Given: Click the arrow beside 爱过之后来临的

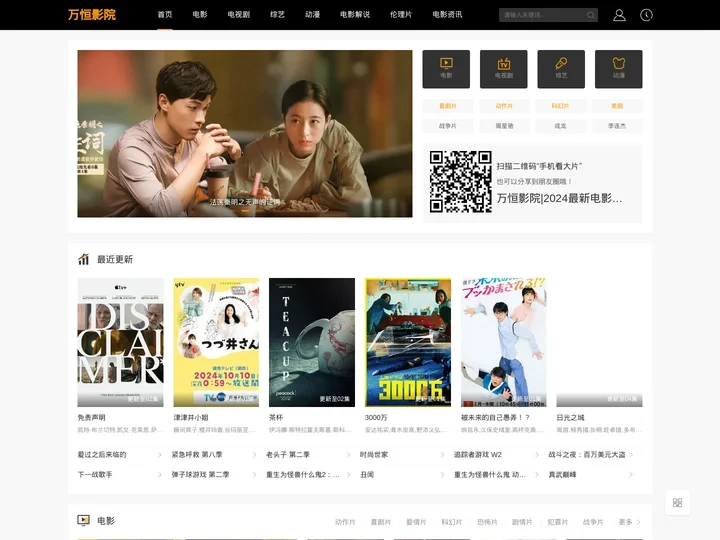Looking at the screenshot, I should point(160,455).
